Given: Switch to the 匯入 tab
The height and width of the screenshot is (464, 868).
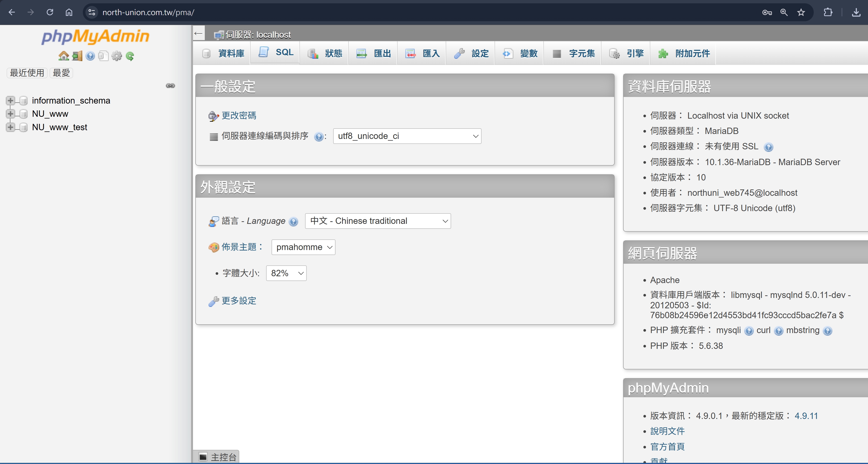Looking at the screenshot, I should [x=422, y=53].
